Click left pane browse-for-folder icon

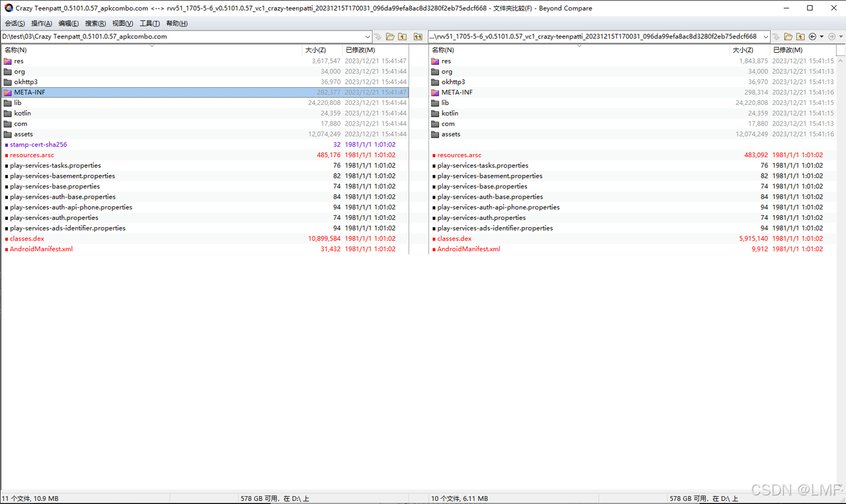click(x=390, y=36)
